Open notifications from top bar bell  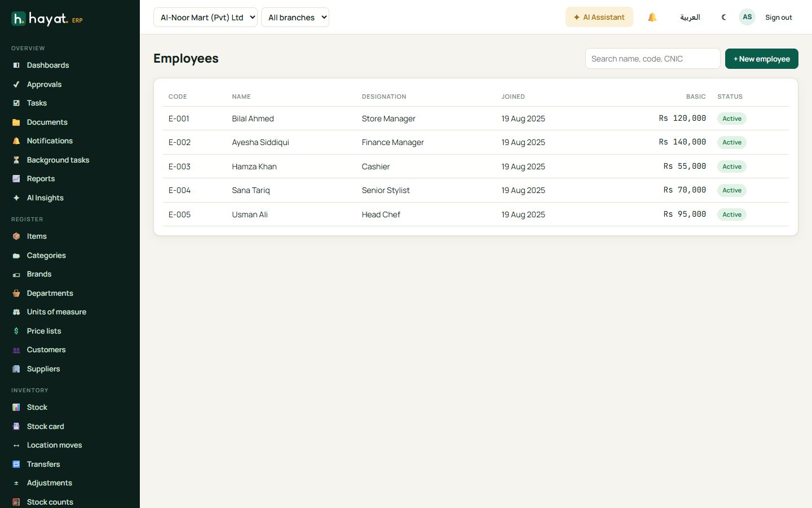coord(652,17)
